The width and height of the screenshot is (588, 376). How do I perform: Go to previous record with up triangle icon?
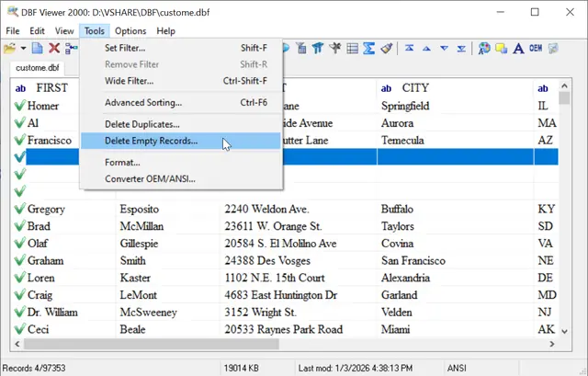coord(426,49)
